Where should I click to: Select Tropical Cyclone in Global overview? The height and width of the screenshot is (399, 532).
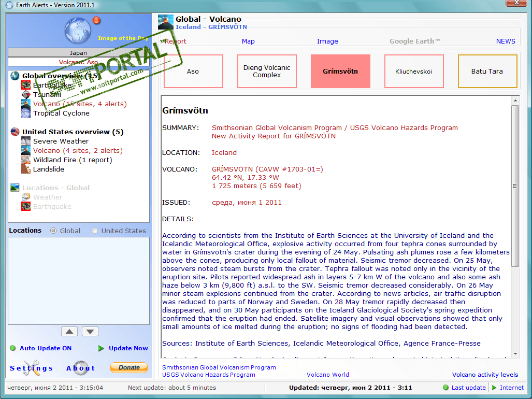62,113
